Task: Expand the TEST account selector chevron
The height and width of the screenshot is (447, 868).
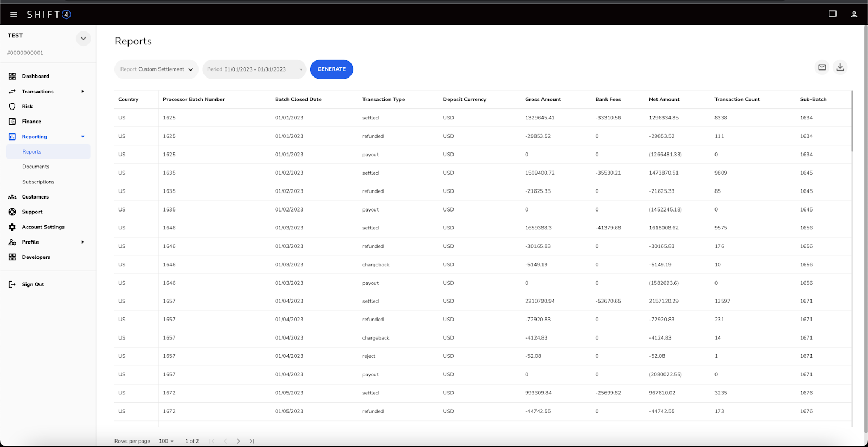Action: point(83,39)
